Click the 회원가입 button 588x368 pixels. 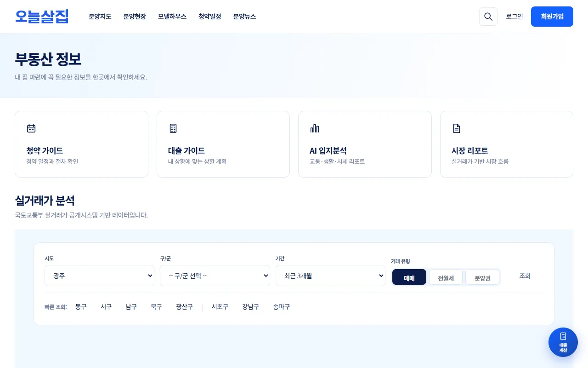[x=552, y=17]
